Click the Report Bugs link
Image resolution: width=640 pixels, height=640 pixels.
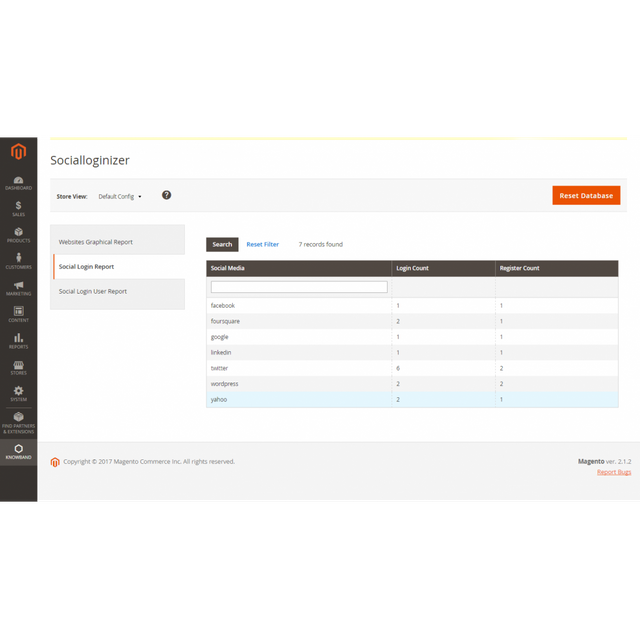coord(614,472)
